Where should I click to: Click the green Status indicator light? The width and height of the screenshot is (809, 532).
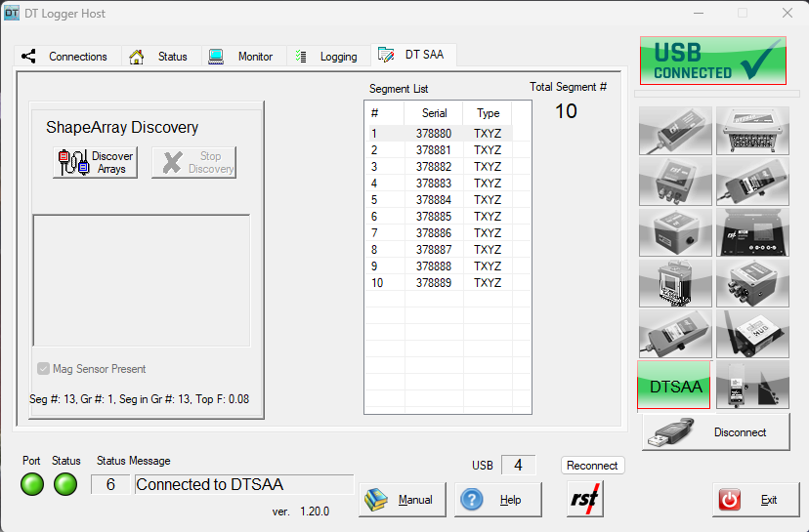point(65,484)
